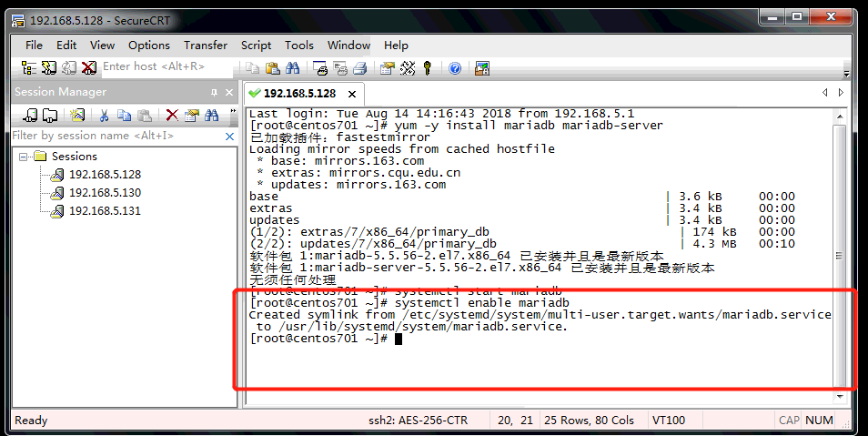Click the Print Screen toolbar icon
Image resolution: width=868 pixels, height=436 pixels.
(320, 68)
